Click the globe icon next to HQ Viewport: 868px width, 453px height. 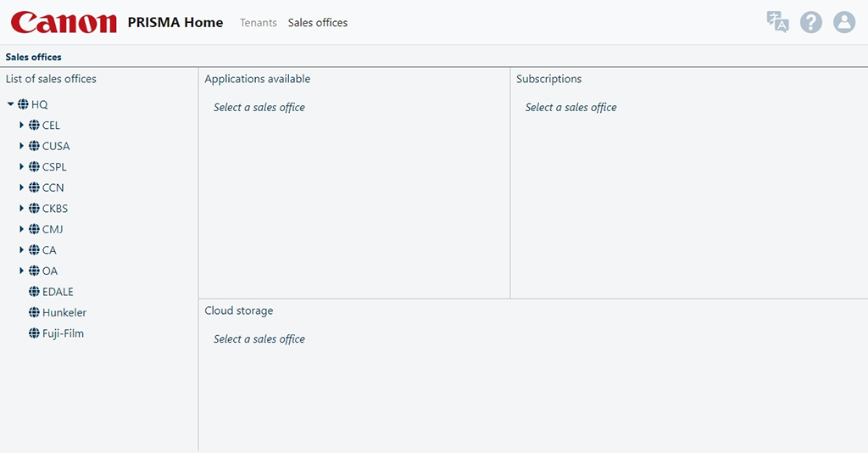[x=24, y=104]
